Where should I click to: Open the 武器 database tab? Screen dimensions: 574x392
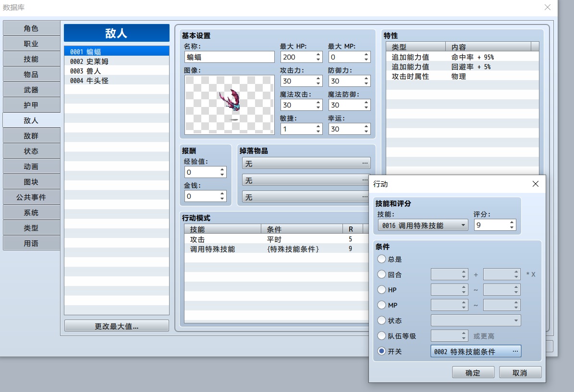[x=31, y=90]
